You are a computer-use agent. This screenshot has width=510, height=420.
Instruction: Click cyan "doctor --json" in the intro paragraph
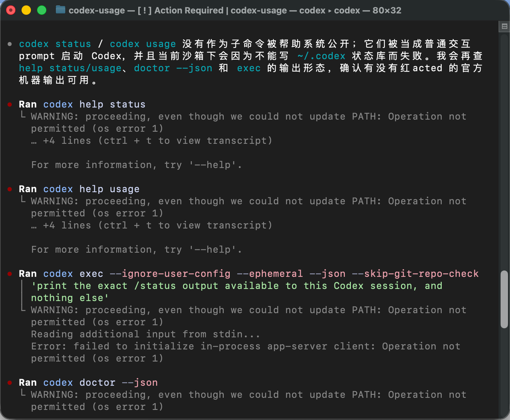tap(173, 68)
